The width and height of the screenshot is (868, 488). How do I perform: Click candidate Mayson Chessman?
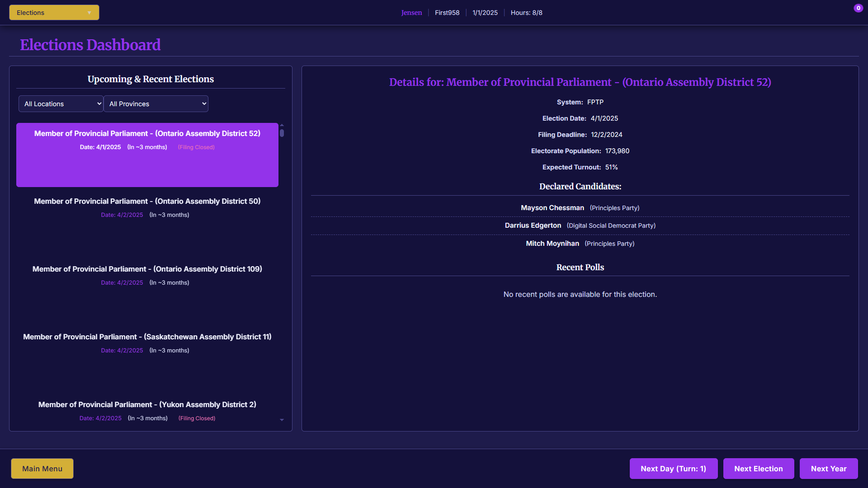(552, 208)
